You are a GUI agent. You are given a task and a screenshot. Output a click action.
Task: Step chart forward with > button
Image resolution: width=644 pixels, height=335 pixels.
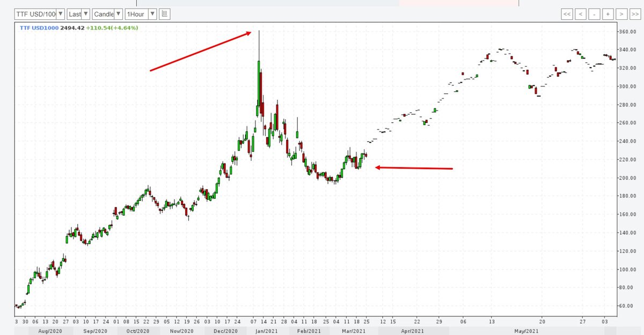[x=621, y=14]
